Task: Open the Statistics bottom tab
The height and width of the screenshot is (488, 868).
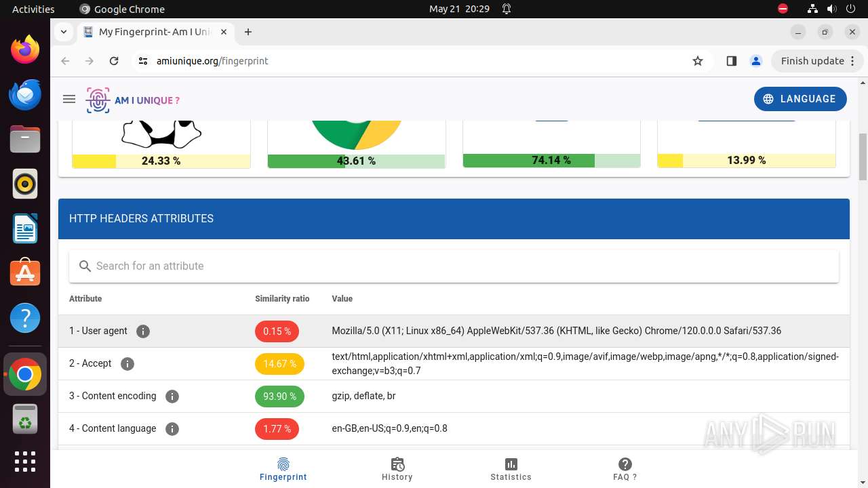Action: point(511,469)
